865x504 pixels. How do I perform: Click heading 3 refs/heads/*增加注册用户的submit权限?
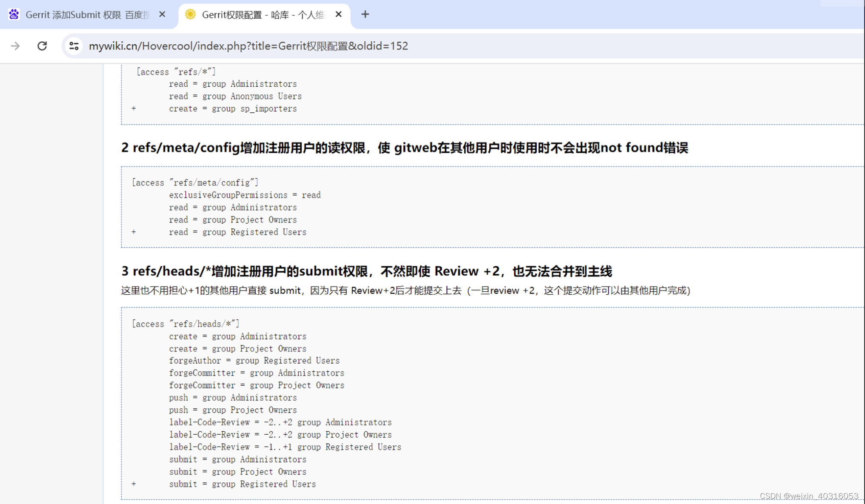pyautogui.click(x=366, y=271)
